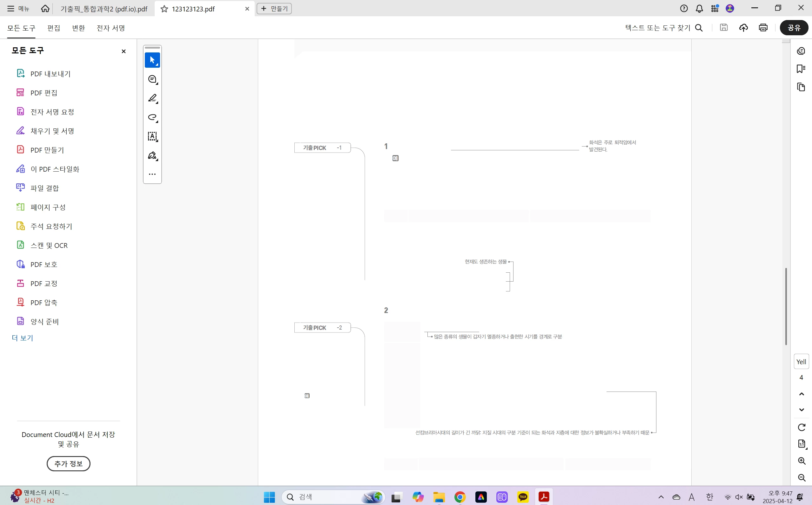This screenshot has height=505, width=812.
Task: Select the text box tool
Action: pyautogui.click(x=152, y=136)
